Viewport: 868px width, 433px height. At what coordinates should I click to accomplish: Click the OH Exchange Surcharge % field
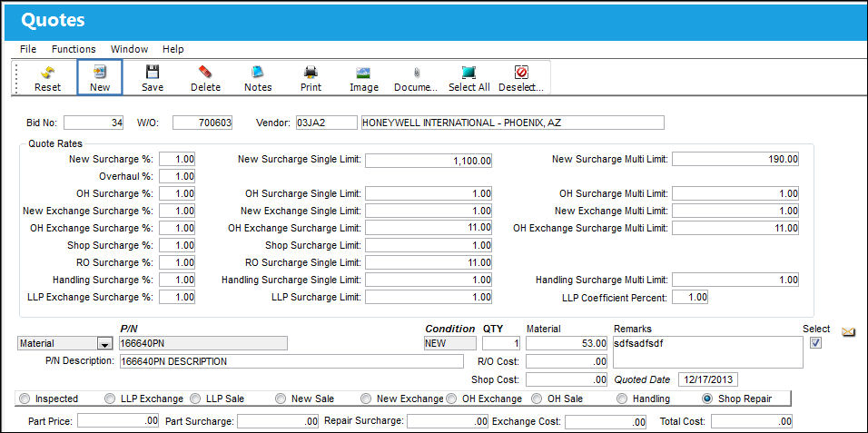tap(177, 228)
